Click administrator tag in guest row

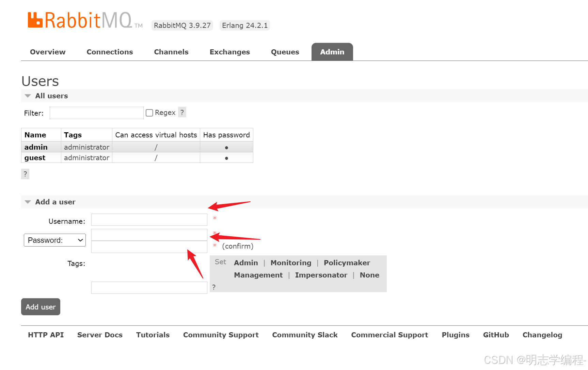tap(86, 157)
